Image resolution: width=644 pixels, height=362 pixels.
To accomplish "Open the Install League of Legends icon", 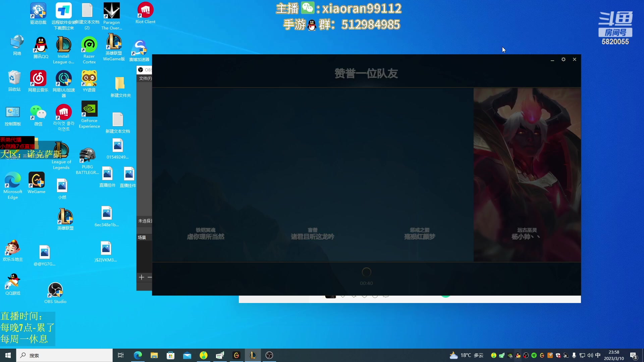I will click(63, 50).
